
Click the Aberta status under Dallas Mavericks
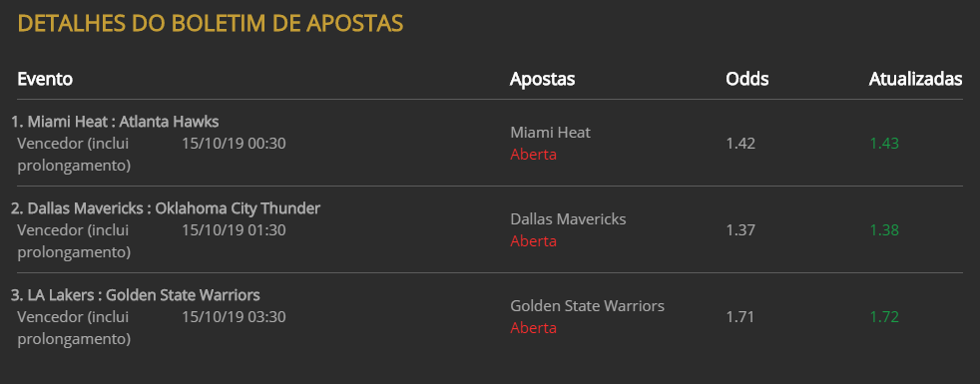[533, 241]
